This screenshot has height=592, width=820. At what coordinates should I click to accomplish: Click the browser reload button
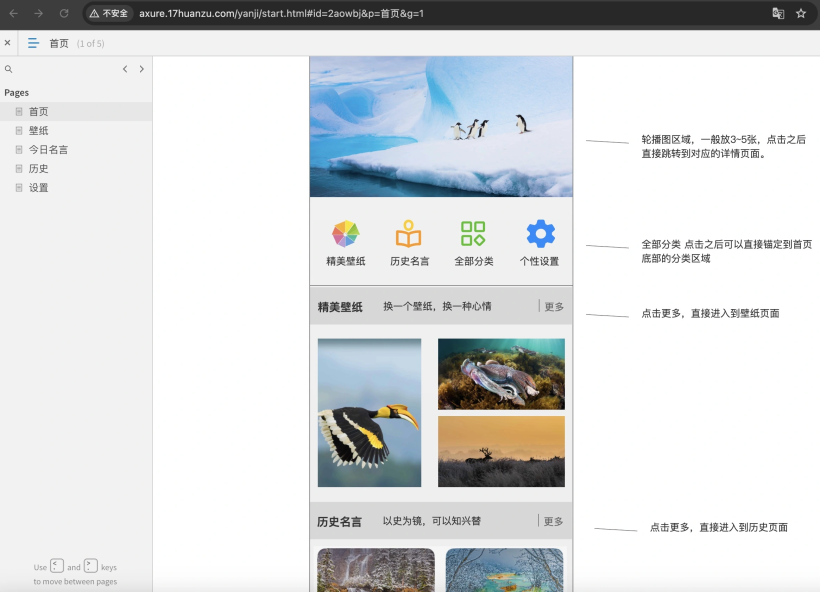coord(64,13)
